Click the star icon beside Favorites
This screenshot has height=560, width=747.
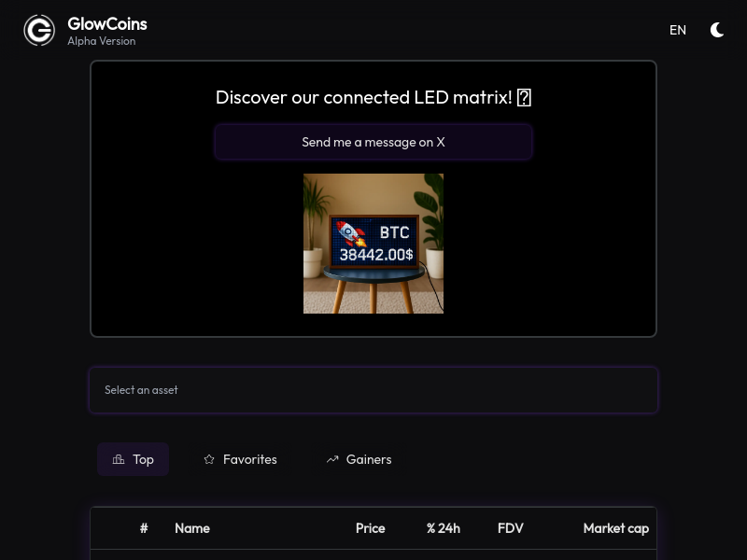click(208, 459)
